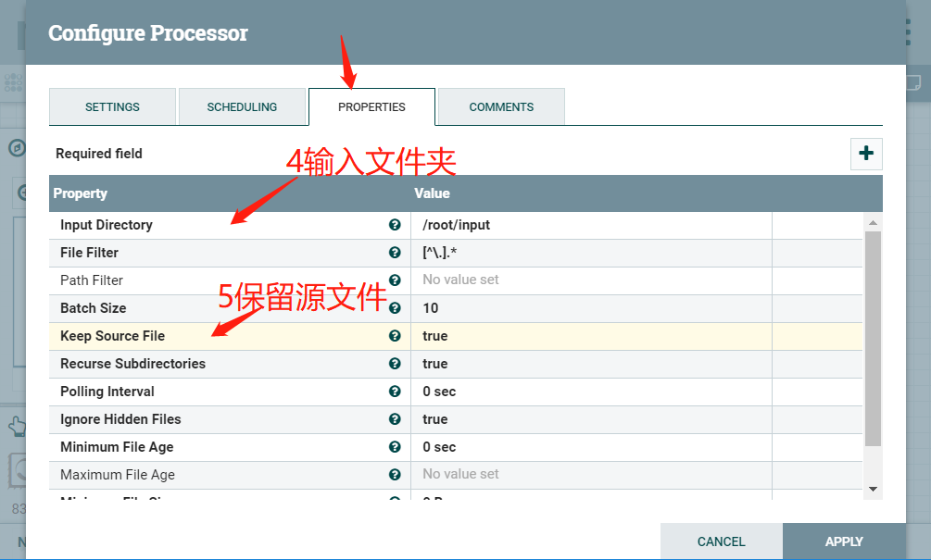
Task: Open the SETTINGS tab
Action: (112, 106)
